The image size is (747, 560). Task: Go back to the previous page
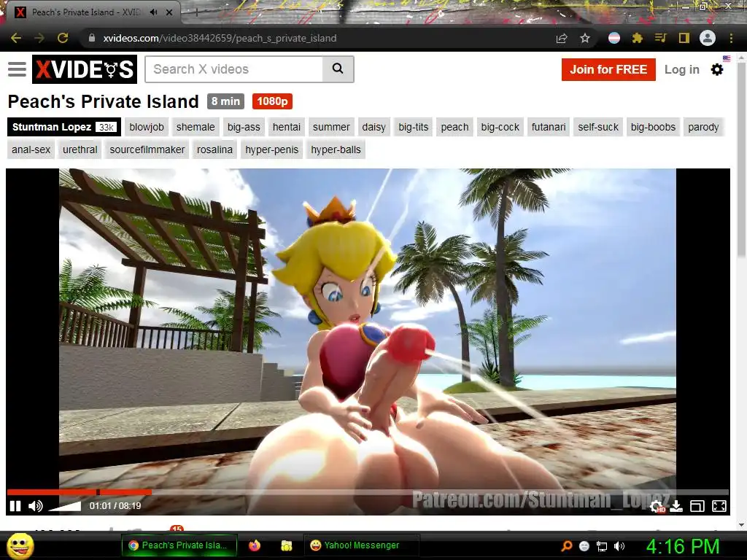(16, 38)
